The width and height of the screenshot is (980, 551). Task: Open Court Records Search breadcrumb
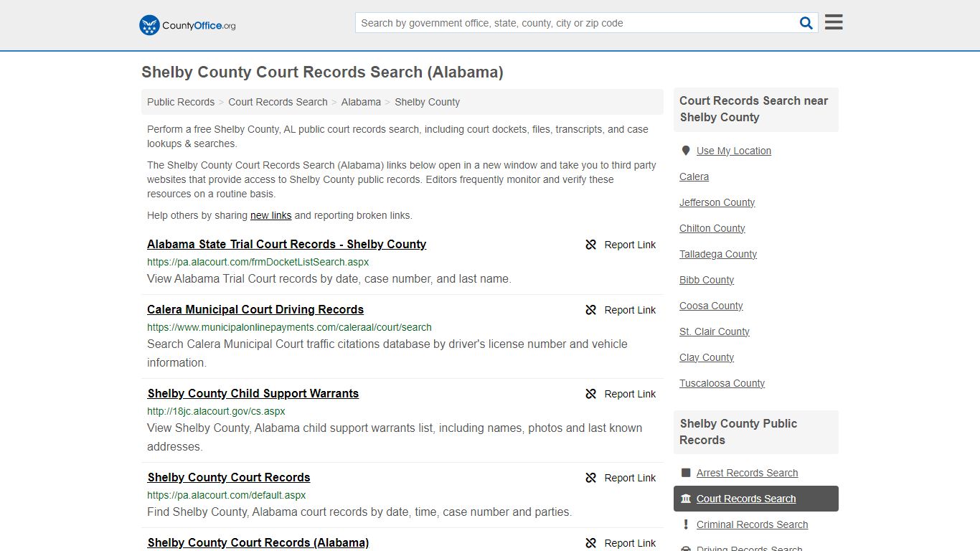[x=278, y=102]
